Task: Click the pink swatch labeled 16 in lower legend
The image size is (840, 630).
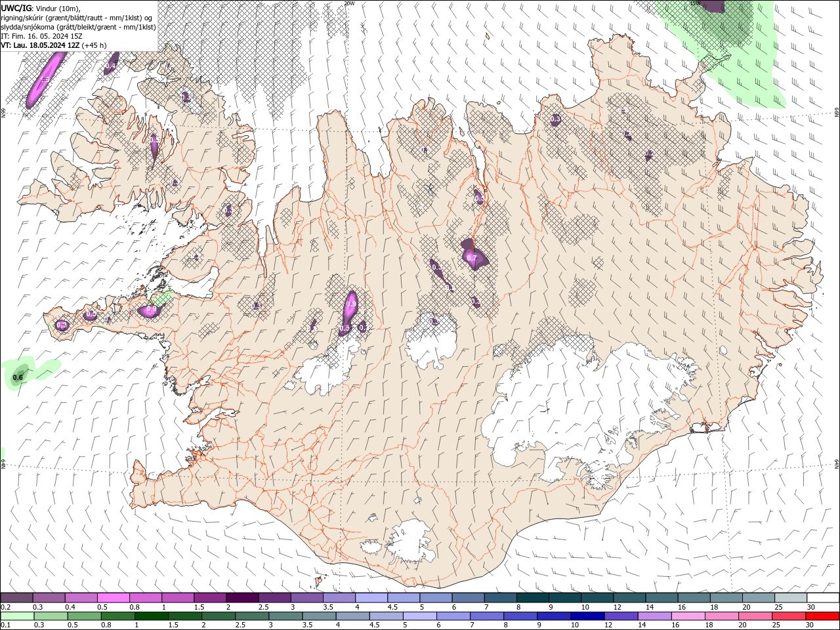Action: pyautogui.click(x=688, y=616)
